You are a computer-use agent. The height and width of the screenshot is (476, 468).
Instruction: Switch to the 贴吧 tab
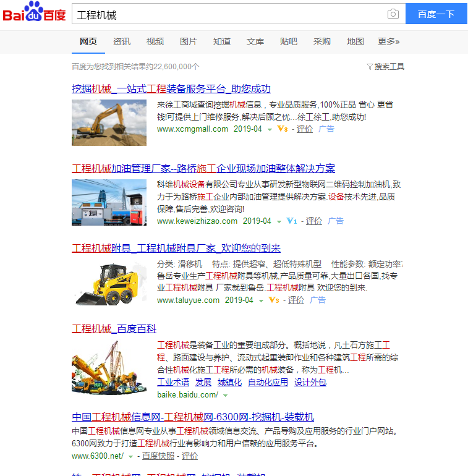[x=289, y=41]
